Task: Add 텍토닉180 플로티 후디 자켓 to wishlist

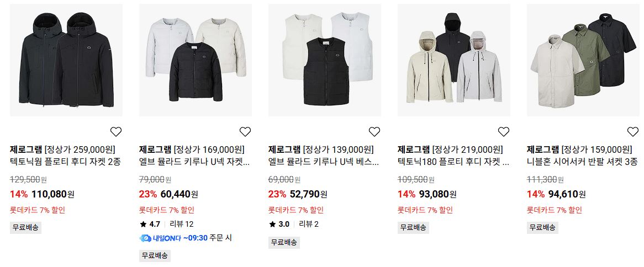Action: click(x=504, y=132)
